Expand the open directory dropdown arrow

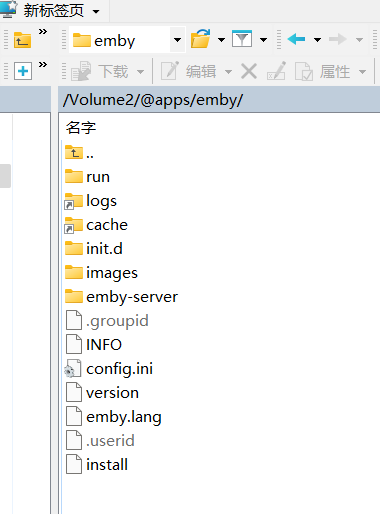(x=221, y=40)
